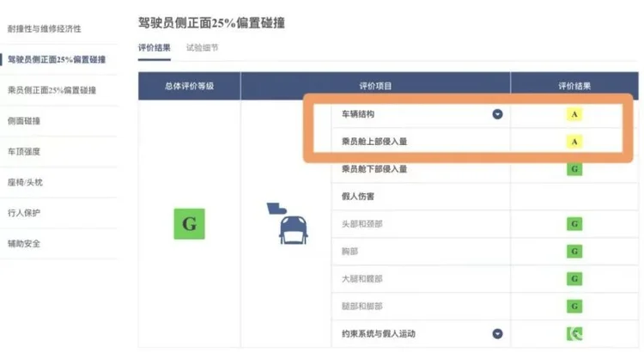Click the large green G overall rating

click(190, 224)
